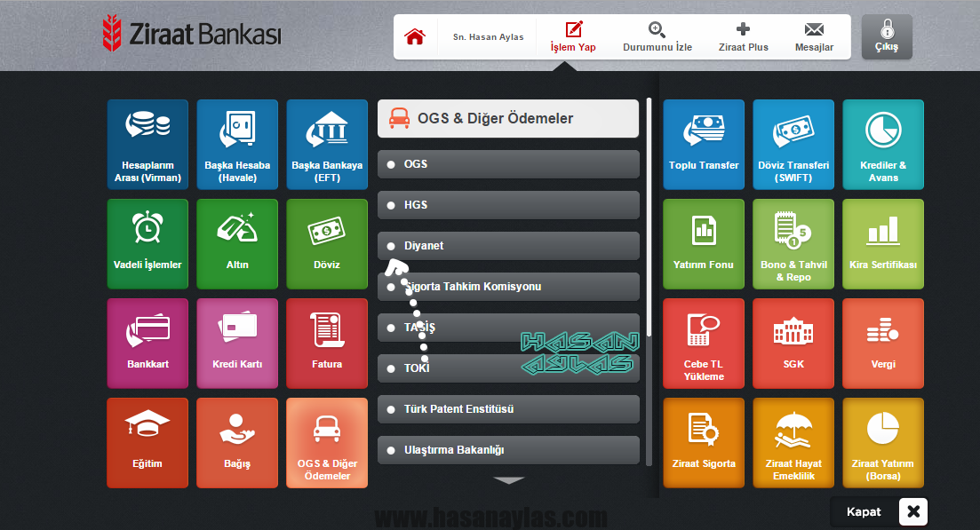Click the Kapat label
The height and width of the screenshot is (530, 980).
click(x=864, y=512)
